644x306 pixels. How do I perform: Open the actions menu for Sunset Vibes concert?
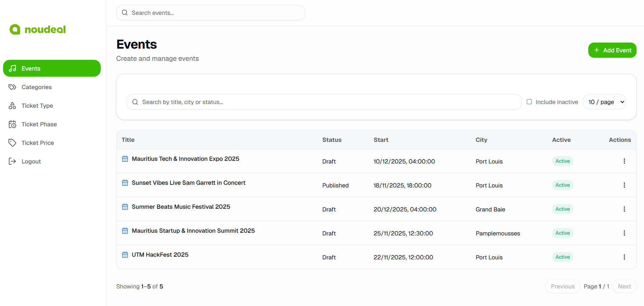tap(624, 185)
